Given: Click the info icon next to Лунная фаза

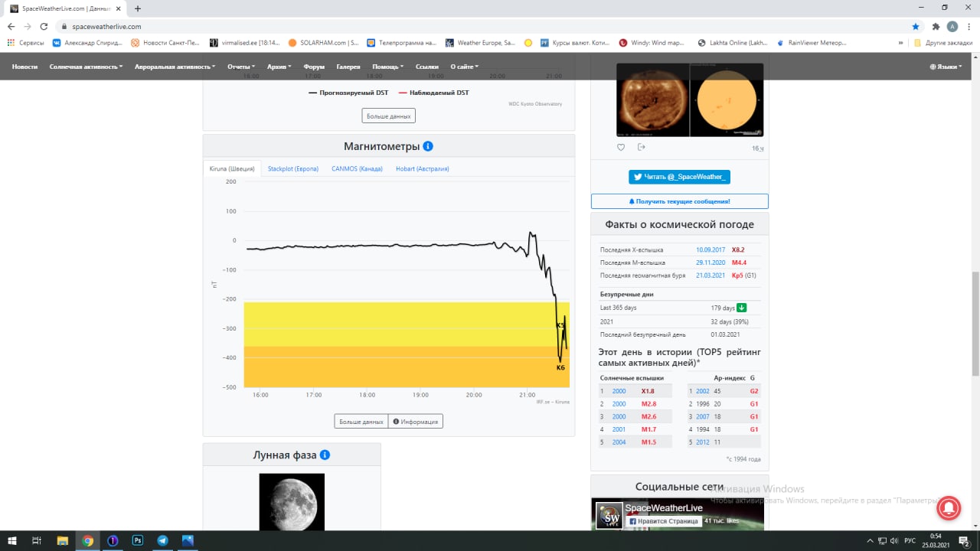Looking at the screenshot, I should click(325, 455).
